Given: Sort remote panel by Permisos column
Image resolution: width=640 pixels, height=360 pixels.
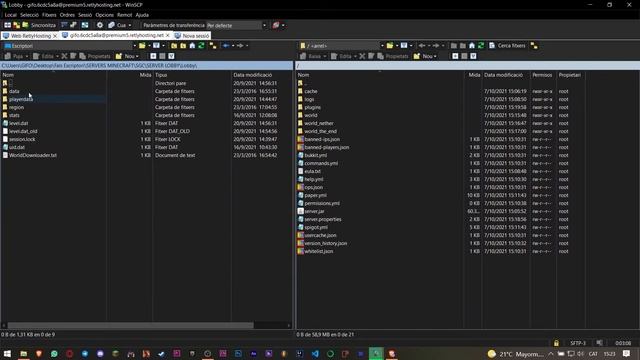Looking at the screenshot, I should click(x=542, y=75).
